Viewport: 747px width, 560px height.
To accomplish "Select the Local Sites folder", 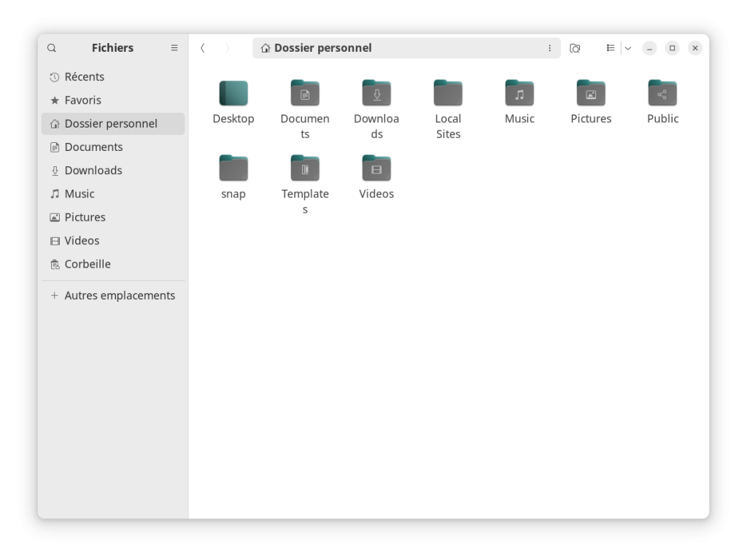I will [448, 94].
